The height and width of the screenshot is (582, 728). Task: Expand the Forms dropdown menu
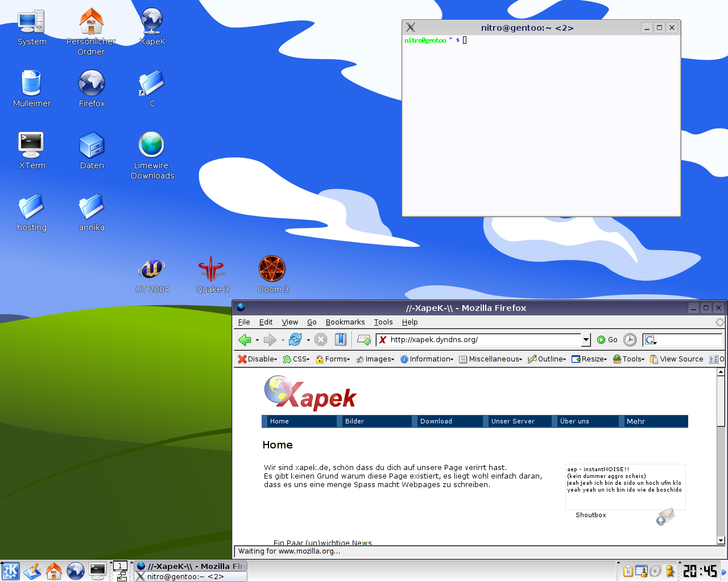333,359
